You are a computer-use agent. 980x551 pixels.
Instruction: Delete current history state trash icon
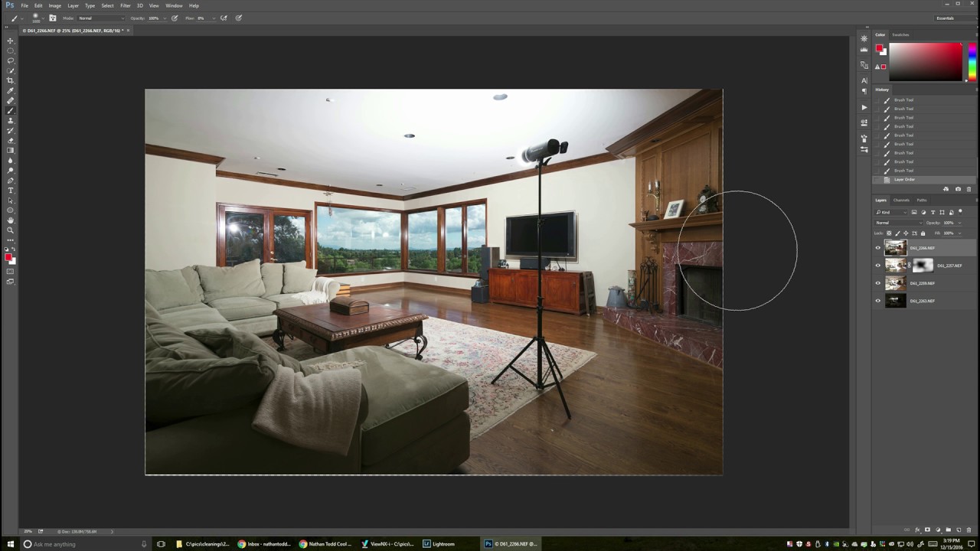969,189
